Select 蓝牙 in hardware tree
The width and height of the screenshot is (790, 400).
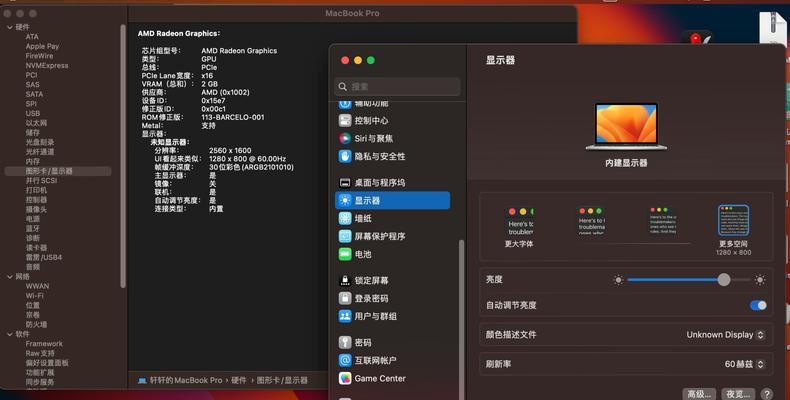click(33, 228)
